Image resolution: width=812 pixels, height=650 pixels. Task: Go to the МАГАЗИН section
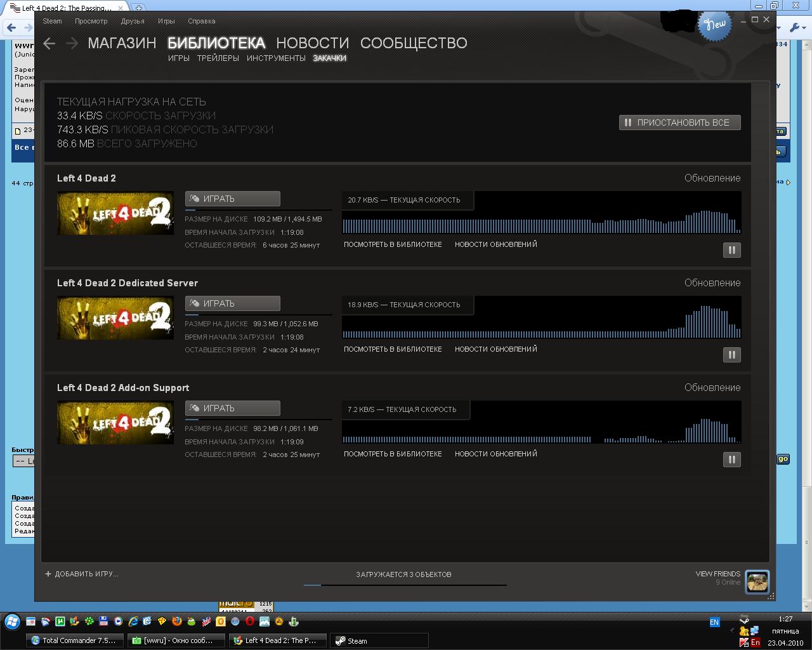(x=122, y=43)
